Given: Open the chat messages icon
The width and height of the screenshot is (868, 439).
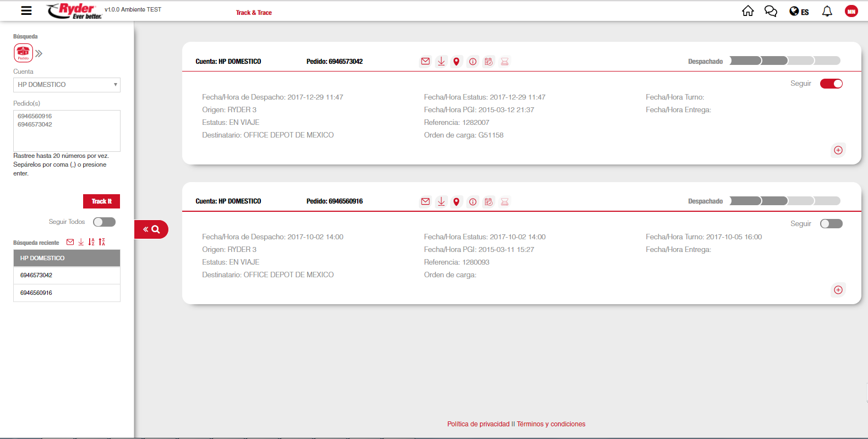Looking at the screenshot, I should pos(771,11).
